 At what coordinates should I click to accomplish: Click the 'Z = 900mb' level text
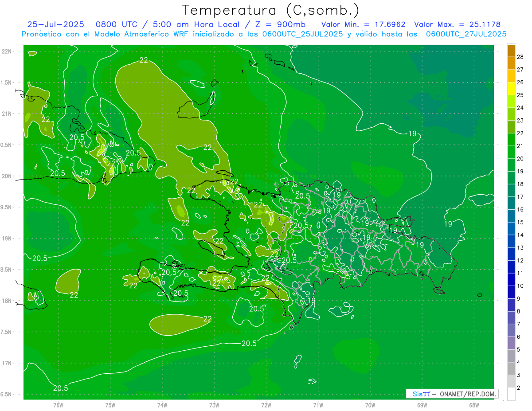[x=278, y=24]
